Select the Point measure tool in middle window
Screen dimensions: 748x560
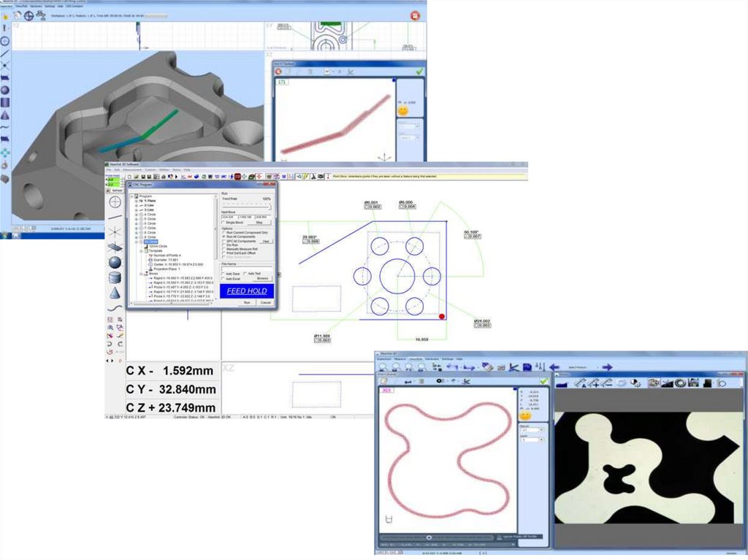(115, 232)
